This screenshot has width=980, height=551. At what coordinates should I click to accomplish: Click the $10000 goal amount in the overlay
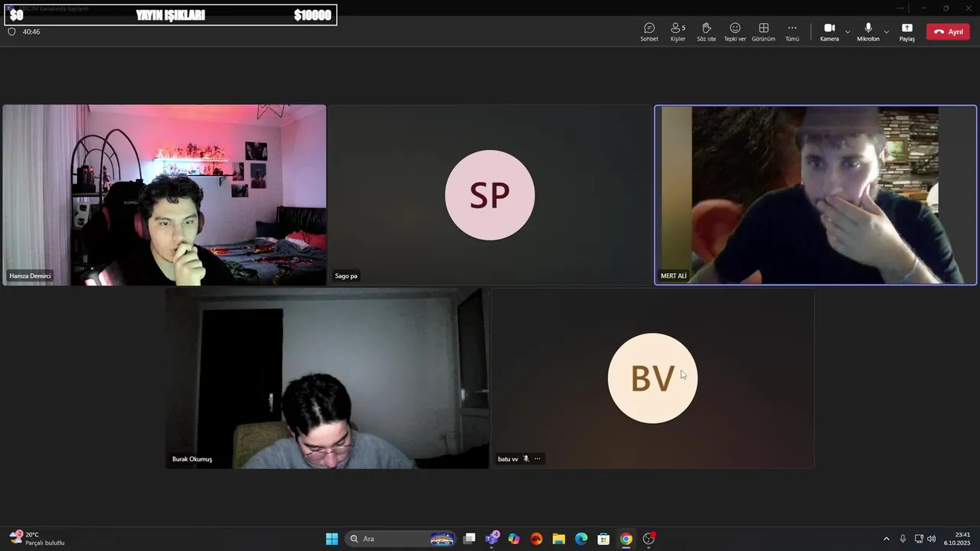[312, 15]
